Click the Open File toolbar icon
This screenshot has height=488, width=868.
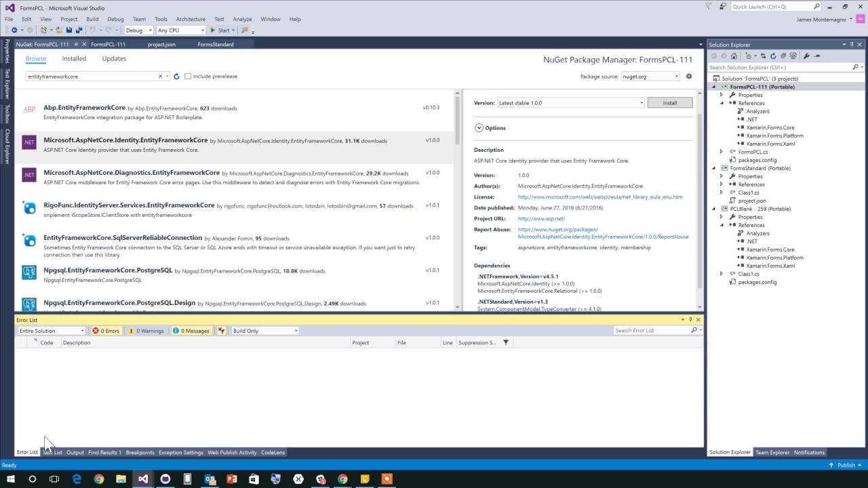(x=60, y=30)
